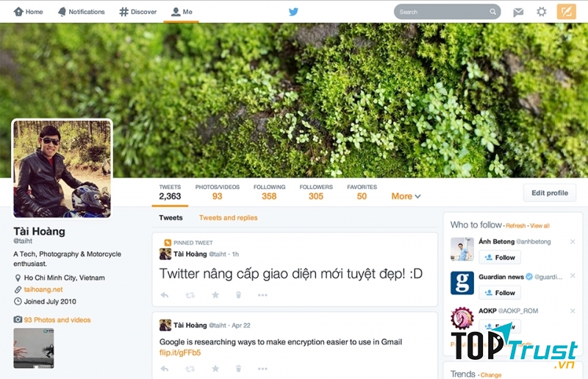The image size is (588, 379).
Task: Switch to Tweets and replies tab
Action: 228,218
